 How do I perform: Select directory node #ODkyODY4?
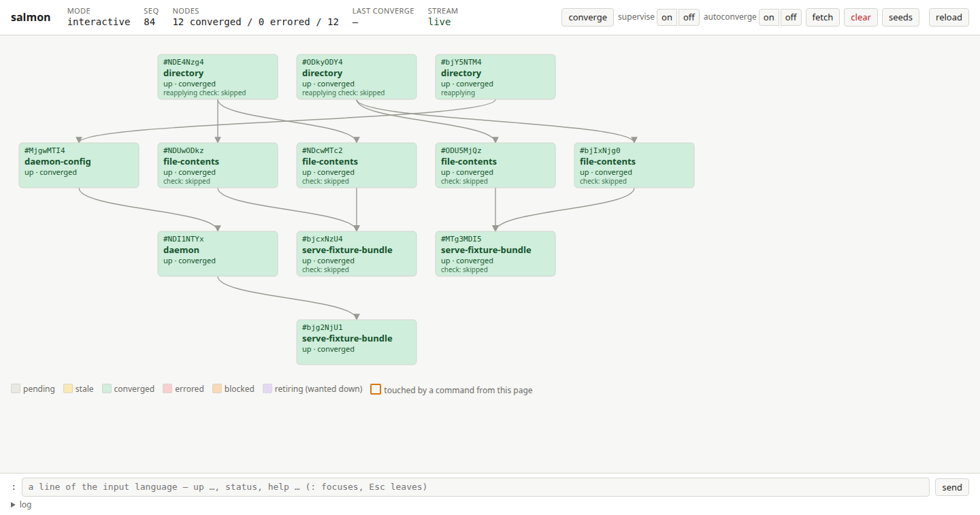click(357, 77)
